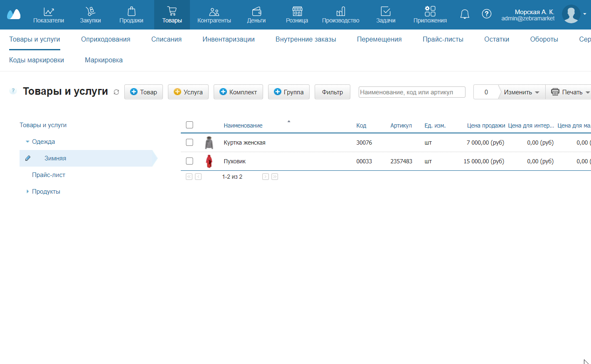Open the Изменить dropdown
This screenshot has width=591, height=364.
point(522,92)
